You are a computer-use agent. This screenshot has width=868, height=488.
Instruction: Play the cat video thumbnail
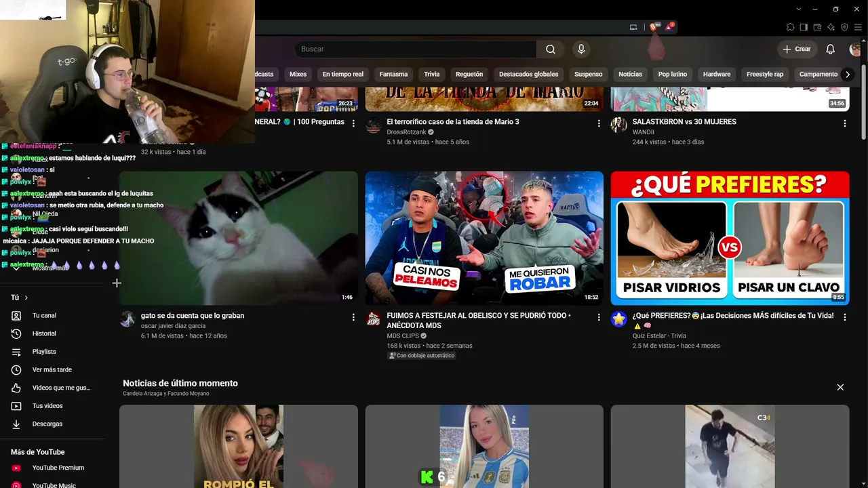click(239, 238)
